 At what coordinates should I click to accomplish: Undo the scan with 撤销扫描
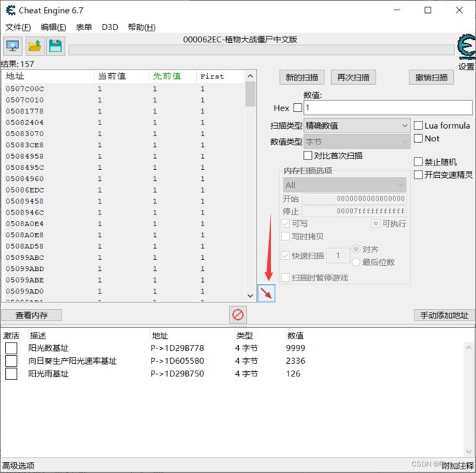click(431, 78)
